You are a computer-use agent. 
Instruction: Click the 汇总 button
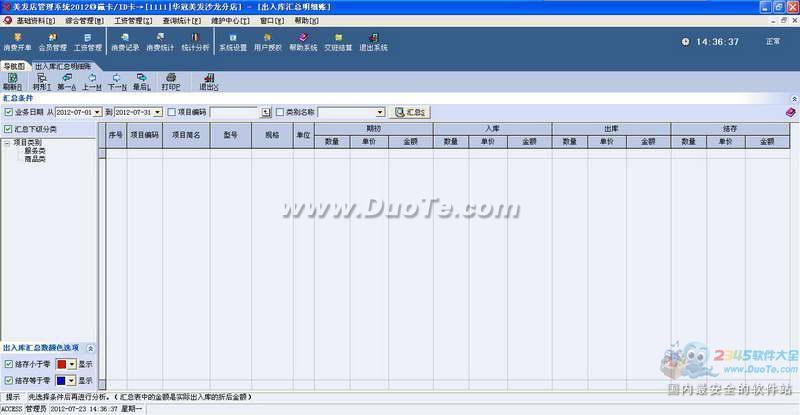tap(412, 112)
